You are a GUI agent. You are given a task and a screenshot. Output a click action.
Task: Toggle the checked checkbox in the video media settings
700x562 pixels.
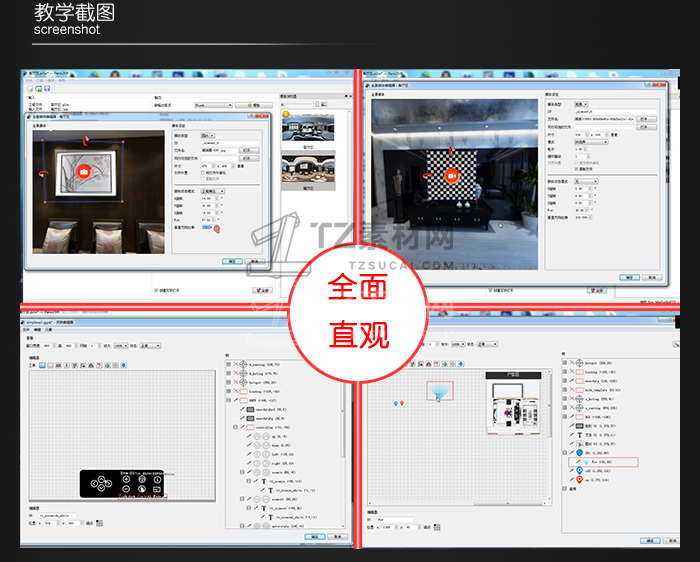tap(576, 169)
